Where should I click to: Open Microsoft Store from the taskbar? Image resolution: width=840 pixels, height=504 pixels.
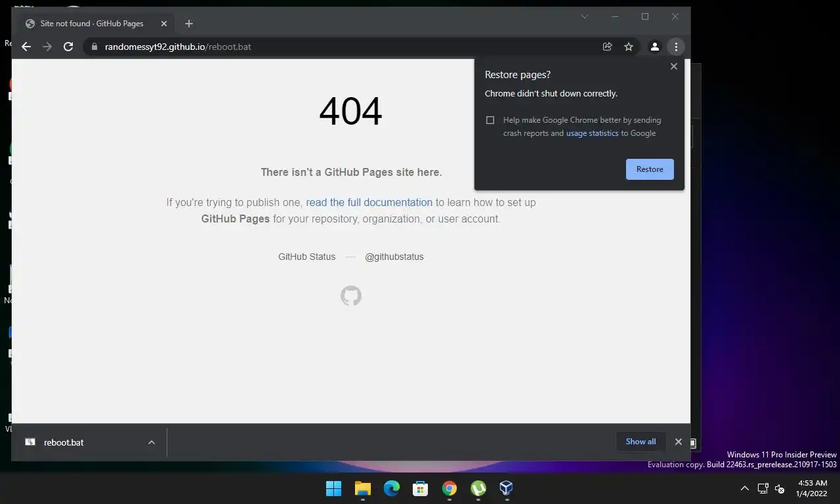point(420,488)
